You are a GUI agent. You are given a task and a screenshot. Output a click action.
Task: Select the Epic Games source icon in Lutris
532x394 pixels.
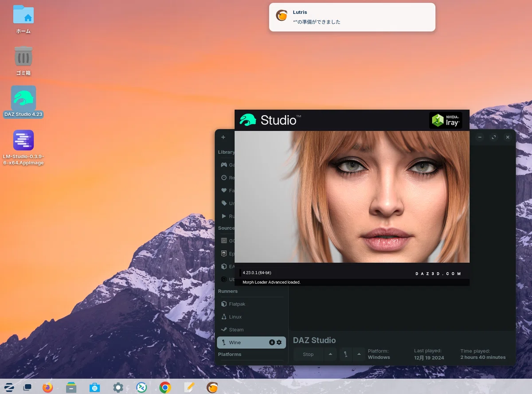tap(224, 254)
